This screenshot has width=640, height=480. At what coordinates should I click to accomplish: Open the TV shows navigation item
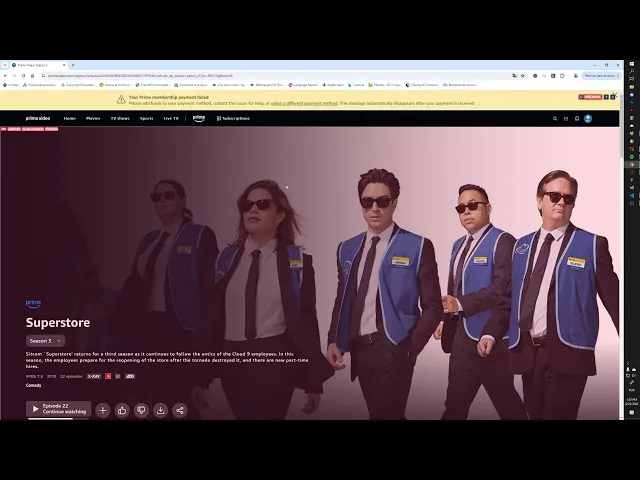tap(120, 118)
